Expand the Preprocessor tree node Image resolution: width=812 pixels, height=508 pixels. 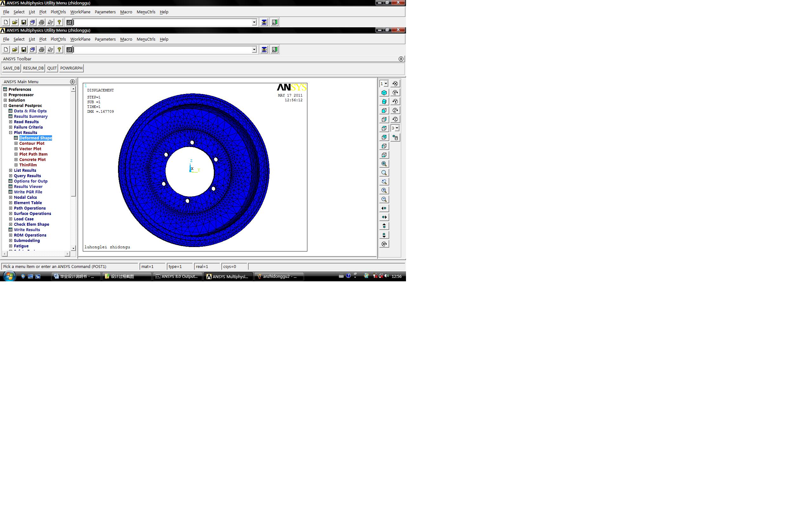(x=5, y=95)
